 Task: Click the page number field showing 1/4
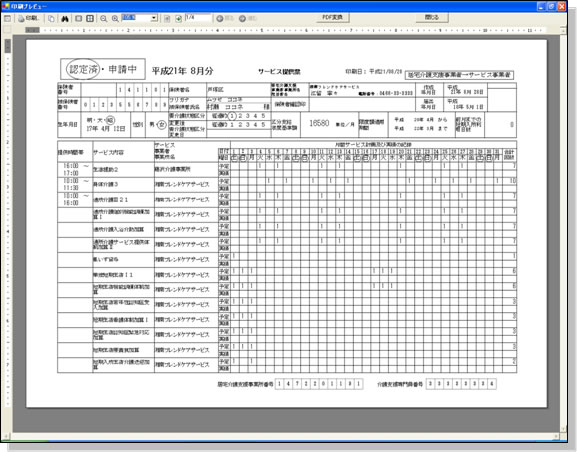click(x=198, y=18)
